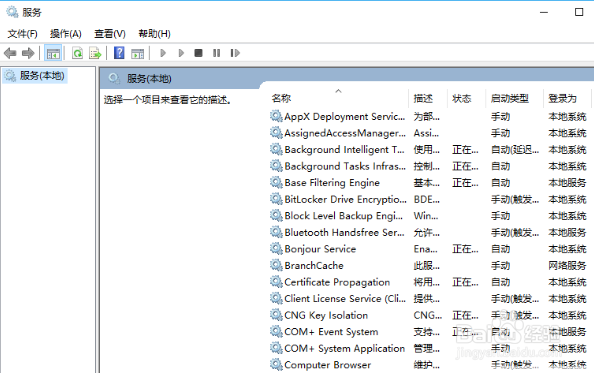Select Block Level Backup Engi... service name
The width and height of the screenshot is (594, 373).
344,216
